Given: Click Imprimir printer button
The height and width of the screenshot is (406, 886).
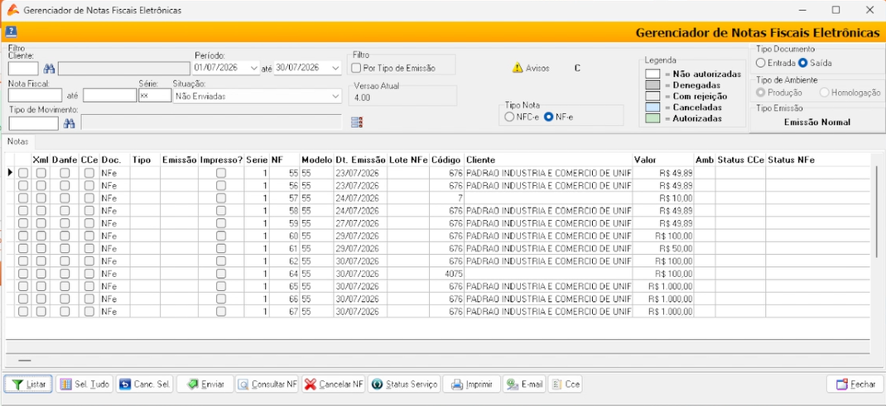Looking at the screenshot, I should click(471, 385).
